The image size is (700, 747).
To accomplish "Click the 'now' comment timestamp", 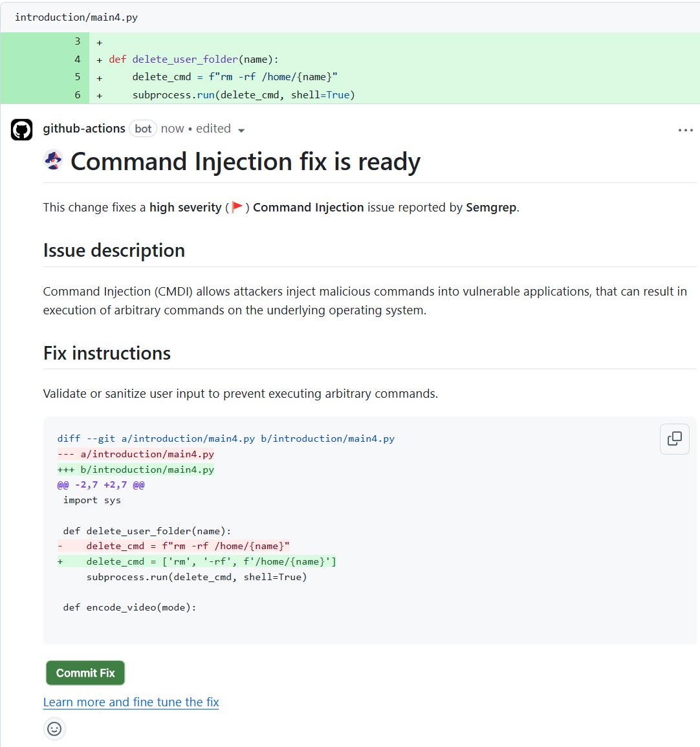I will (x=172, y=129).
